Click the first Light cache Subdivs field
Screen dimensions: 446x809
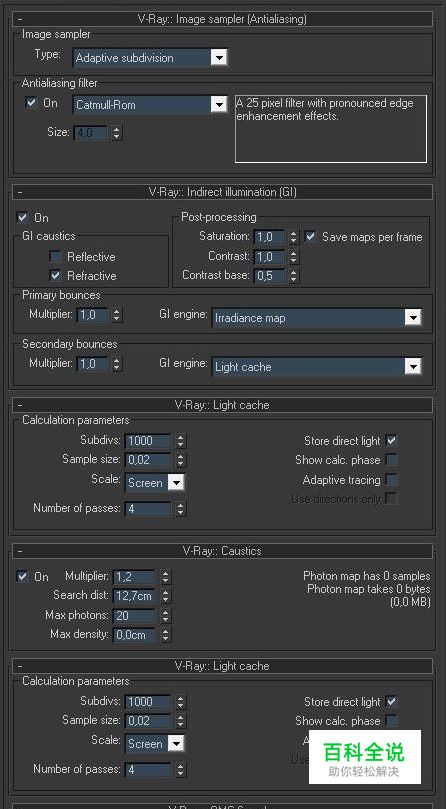[148, 441]
